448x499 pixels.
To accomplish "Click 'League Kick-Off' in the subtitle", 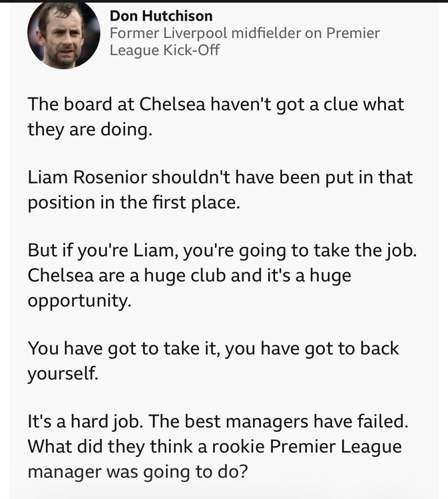I will [164, 51].
